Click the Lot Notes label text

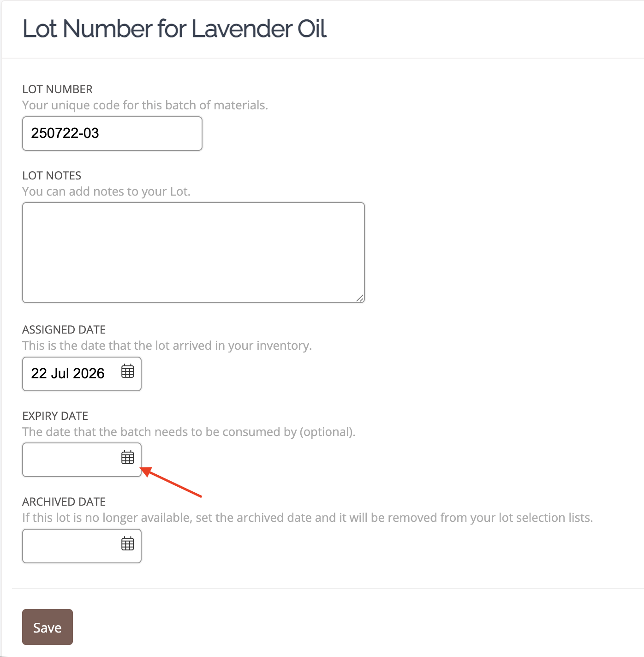pos(52,175)
